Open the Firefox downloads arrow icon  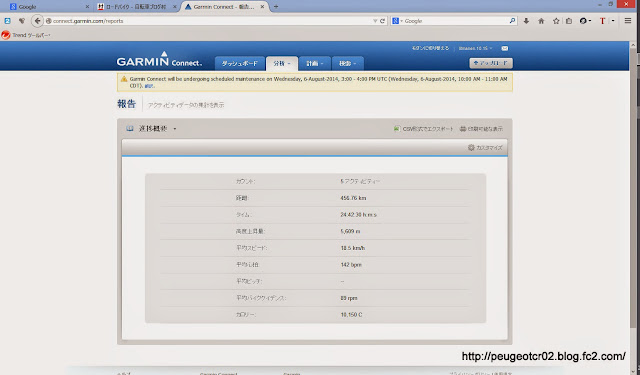[526, 21]
